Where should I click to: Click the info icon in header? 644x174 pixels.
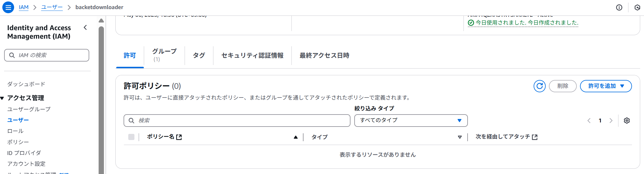tap(619, 8)
